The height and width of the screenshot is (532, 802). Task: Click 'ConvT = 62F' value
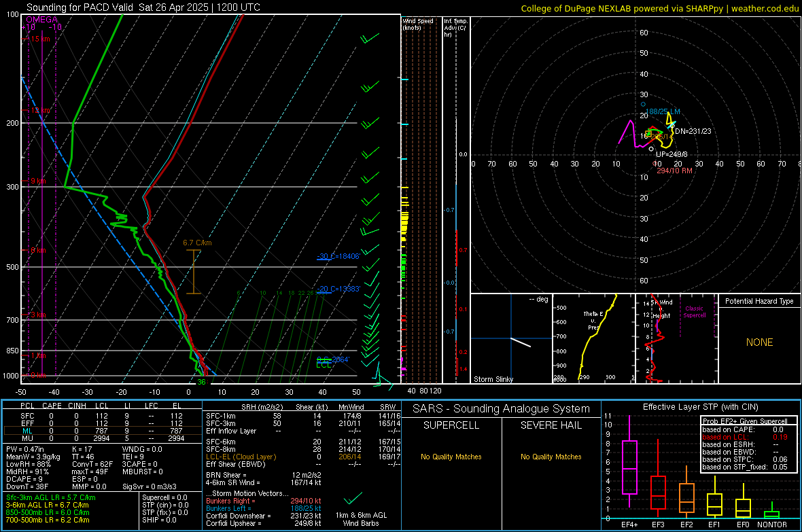click(92, 465)
